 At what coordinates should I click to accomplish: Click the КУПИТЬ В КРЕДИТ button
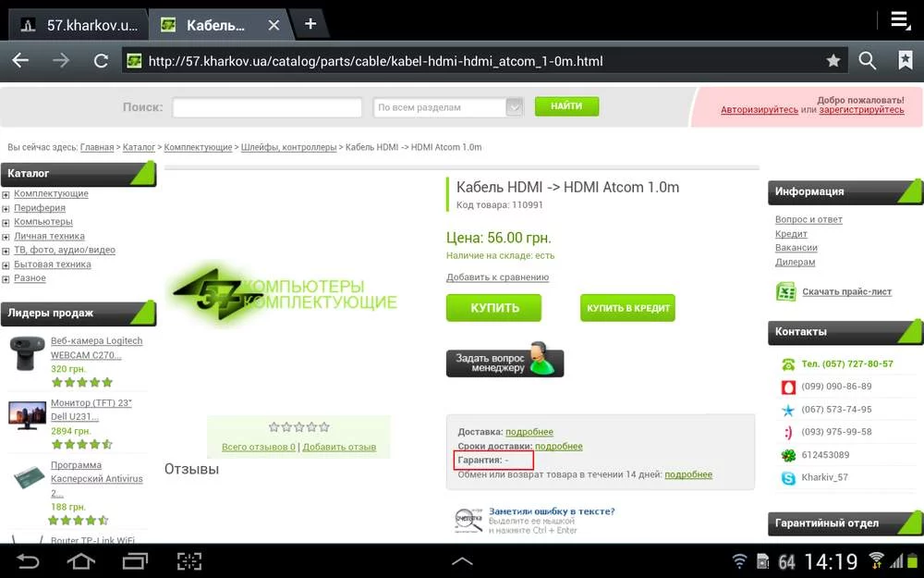pos(627,308)
